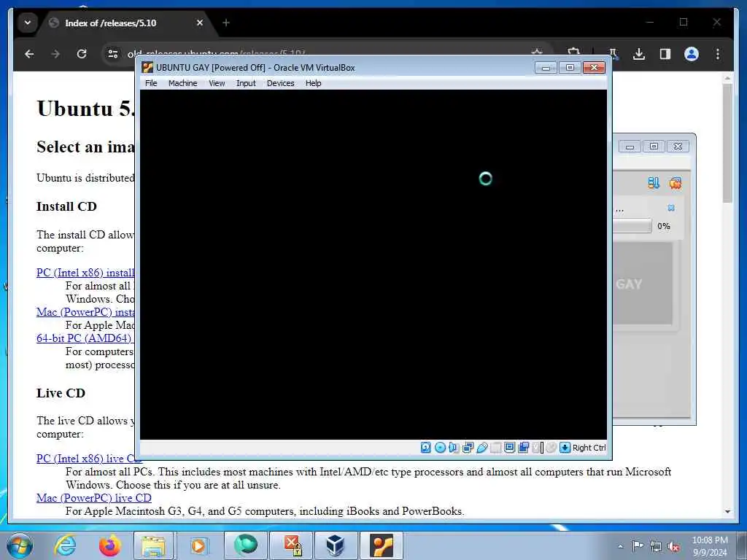Open the Mac (PowerPC) install link

(85, 312)
